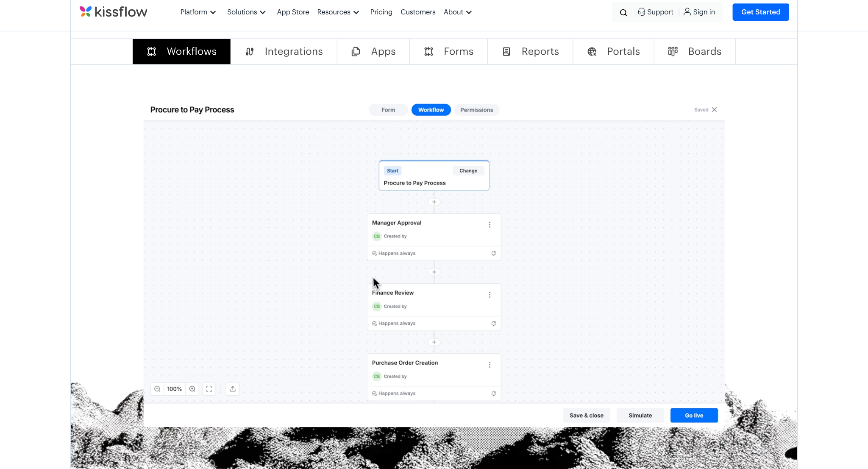Switch to the Form pill tab
868x469 pixels.
(388, 110)
